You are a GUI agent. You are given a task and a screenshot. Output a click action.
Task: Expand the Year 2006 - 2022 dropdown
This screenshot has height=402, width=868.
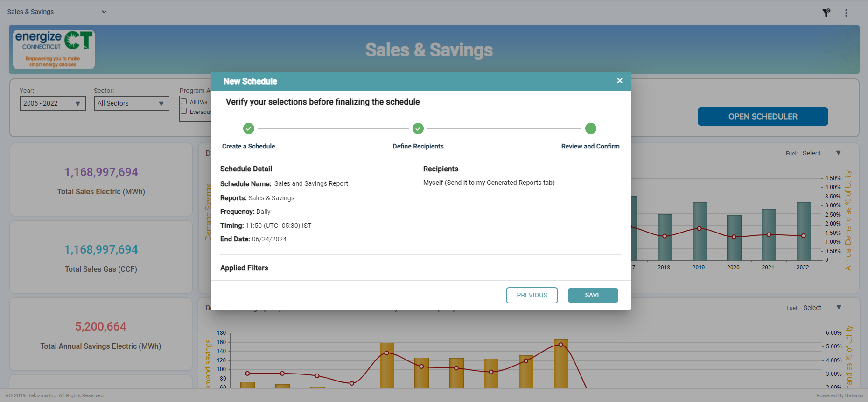(53, 103)
